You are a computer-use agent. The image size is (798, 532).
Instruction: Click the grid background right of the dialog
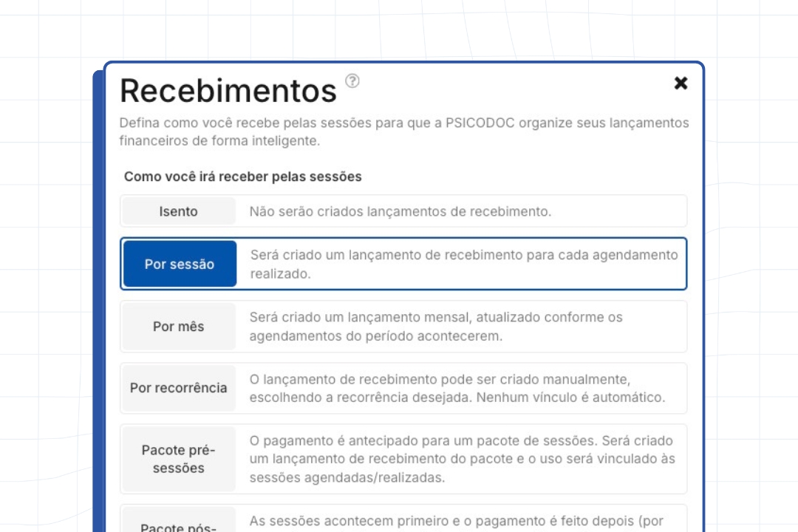click(x=750, y=296)
